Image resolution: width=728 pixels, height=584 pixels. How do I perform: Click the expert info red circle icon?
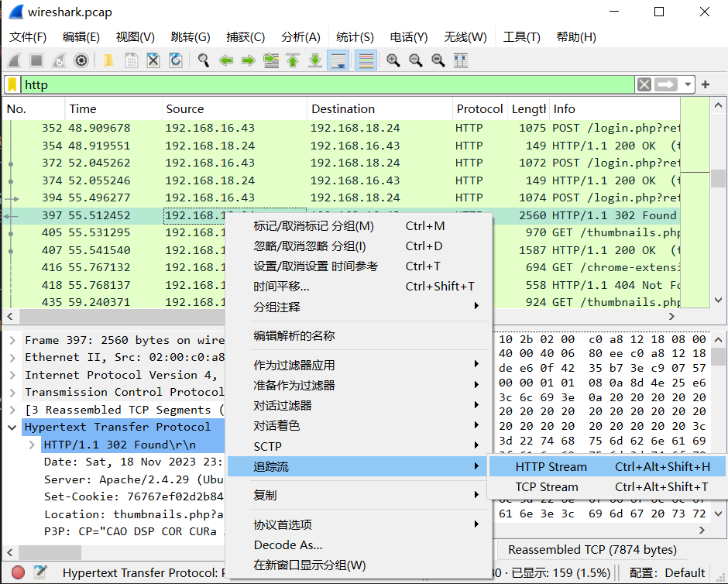(18, 572)
